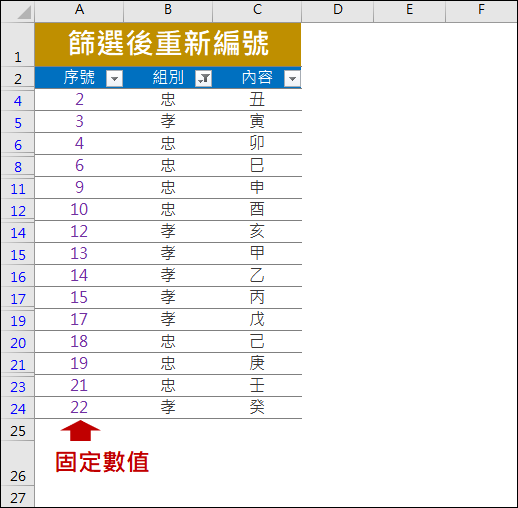518x508 pixels.
Task: Click the 內容 header cell text
Action: (257, 78)
